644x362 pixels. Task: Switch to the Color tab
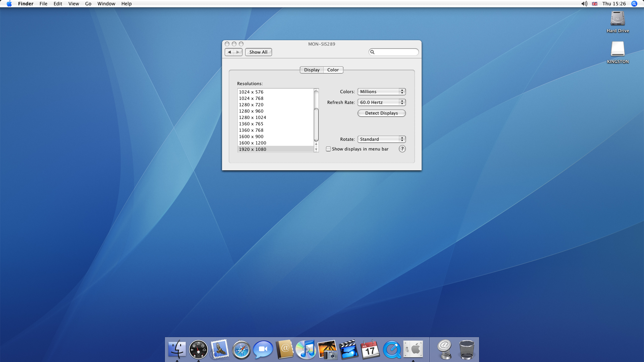[333, 70]
